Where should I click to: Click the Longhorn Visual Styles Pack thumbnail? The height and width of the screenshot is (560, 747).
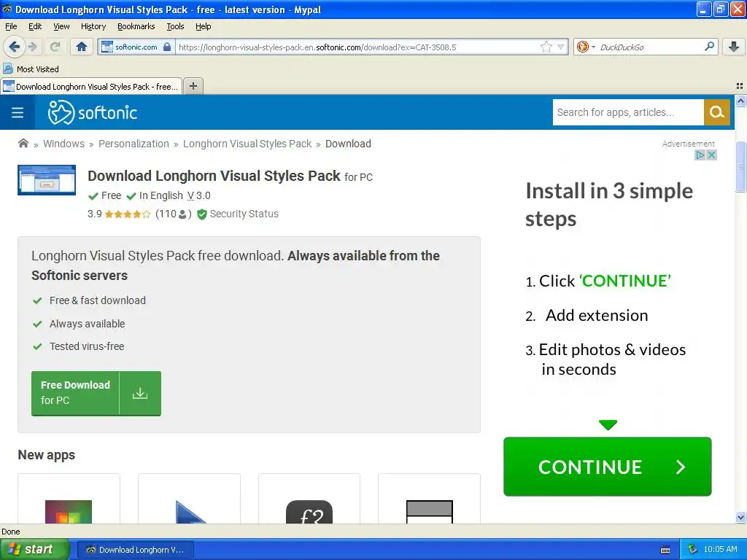tap(47, 180)
